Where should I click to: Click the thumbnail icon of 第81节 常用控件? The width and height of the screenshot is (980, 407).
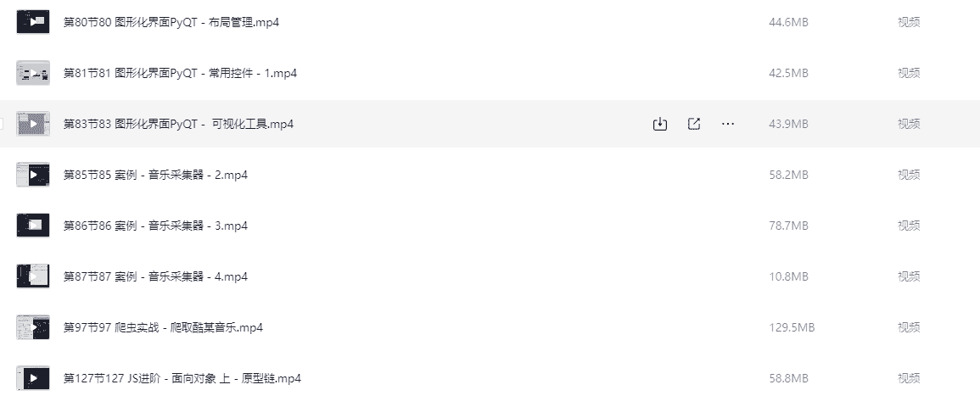33,73
